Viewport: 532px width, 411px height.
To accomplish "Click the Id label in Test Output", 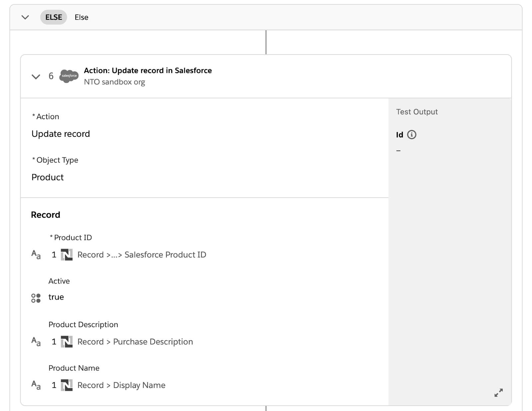I will 400,135.
